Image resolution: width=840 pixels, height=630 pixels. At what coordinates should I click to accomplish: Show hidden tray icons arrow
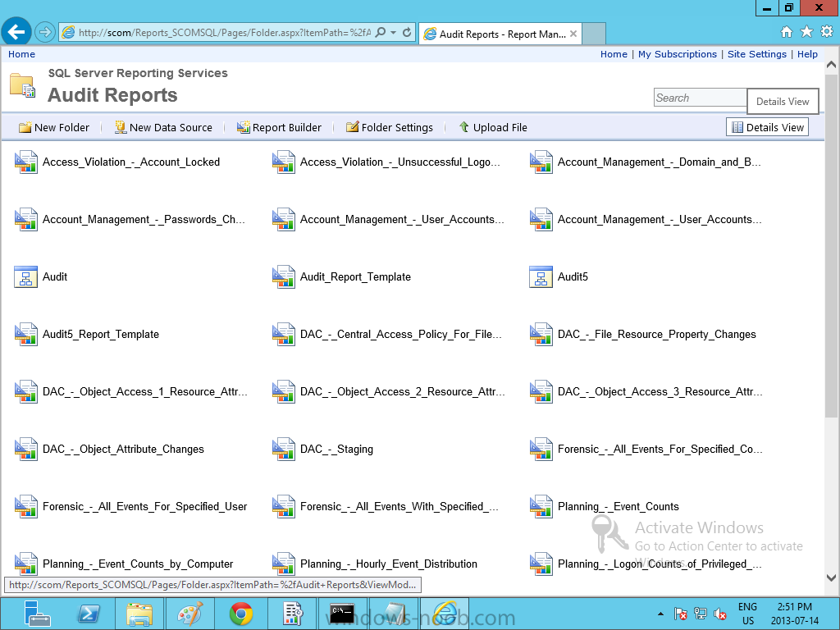coord(660,614)
